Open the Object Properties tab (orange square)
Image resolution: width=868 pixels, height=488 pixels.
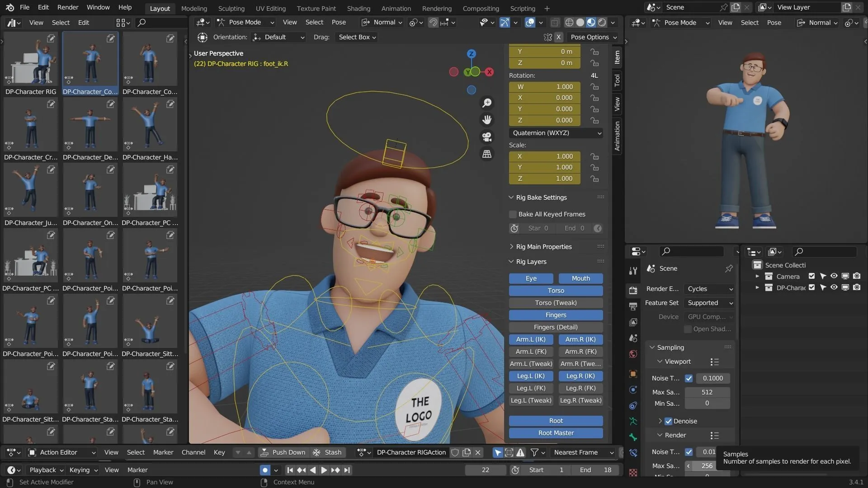(x=632, y=374)
